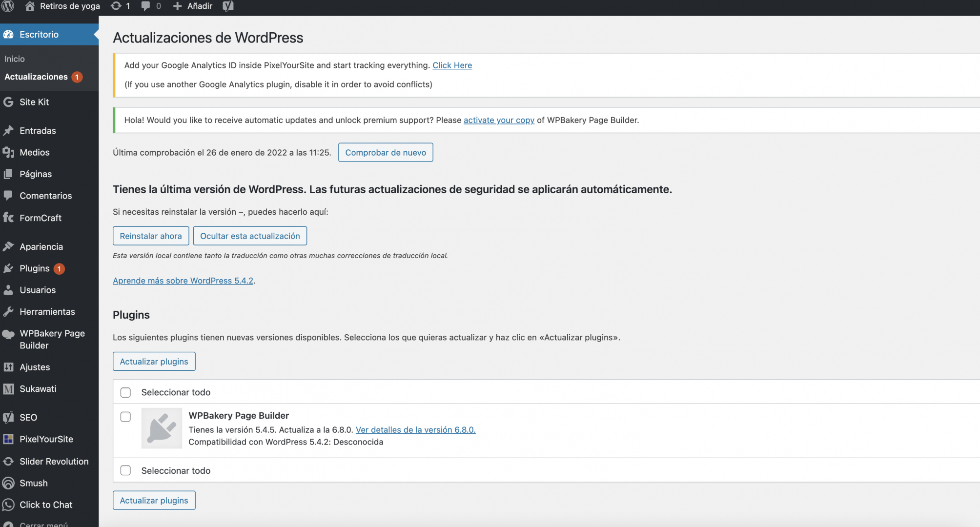Open Ver detalles de la versión 6.8.0 link
Image resolution: width=980 pixels, height=527 pixels.
click(x=415, y=429)
